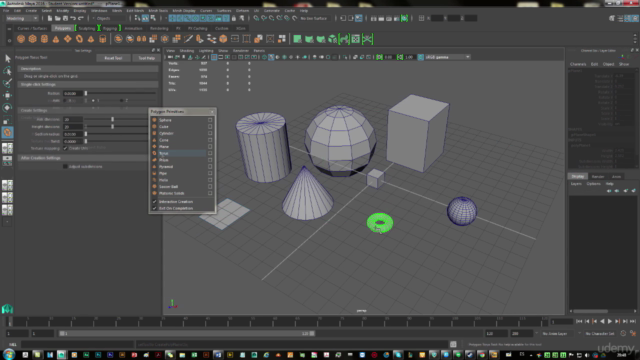This screenshot has width=640, height=360.
Task: Switch to Rendering shelf tab
Action: pos(159,29)
